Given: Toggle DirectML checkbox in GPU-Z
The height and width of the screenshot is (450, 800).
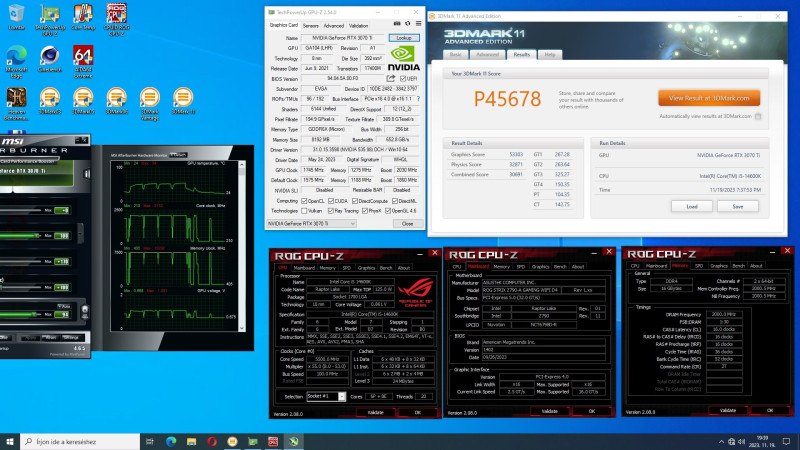Looking at the screenshot, I should point(395,201).
